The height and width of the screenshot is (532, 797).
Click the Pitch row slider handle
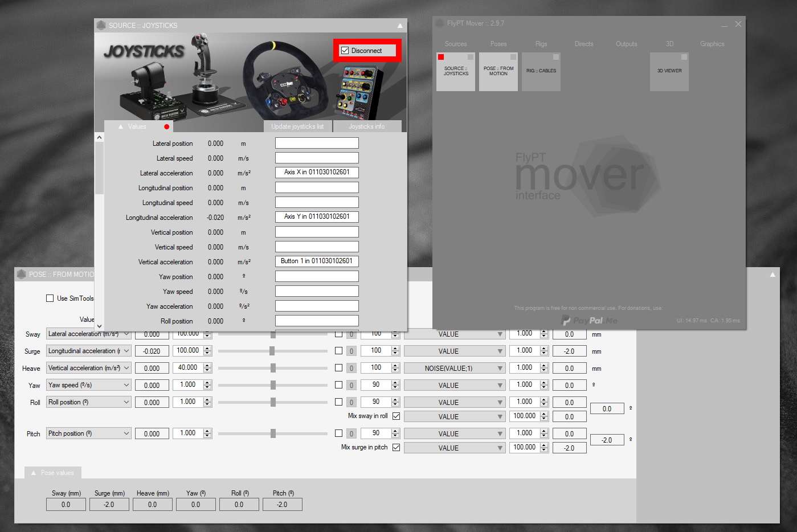coord(273,433)
